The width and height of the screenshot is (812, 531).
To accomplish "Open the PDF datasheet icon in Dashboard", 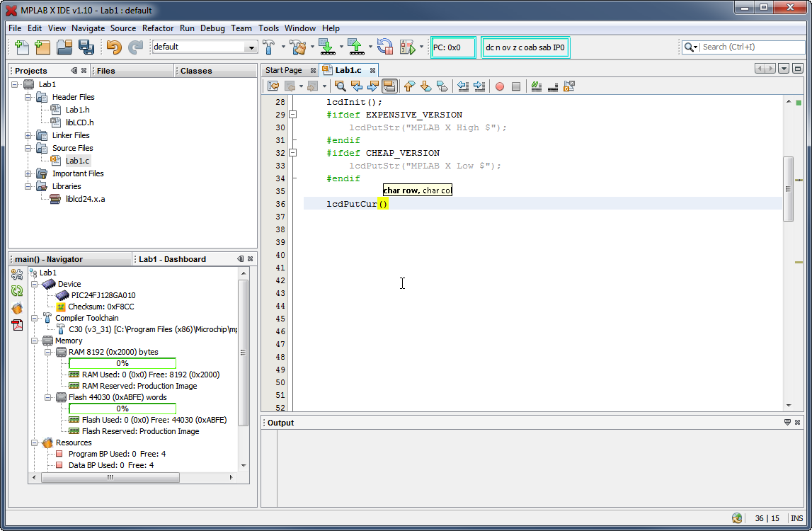I will coord(17,325).
